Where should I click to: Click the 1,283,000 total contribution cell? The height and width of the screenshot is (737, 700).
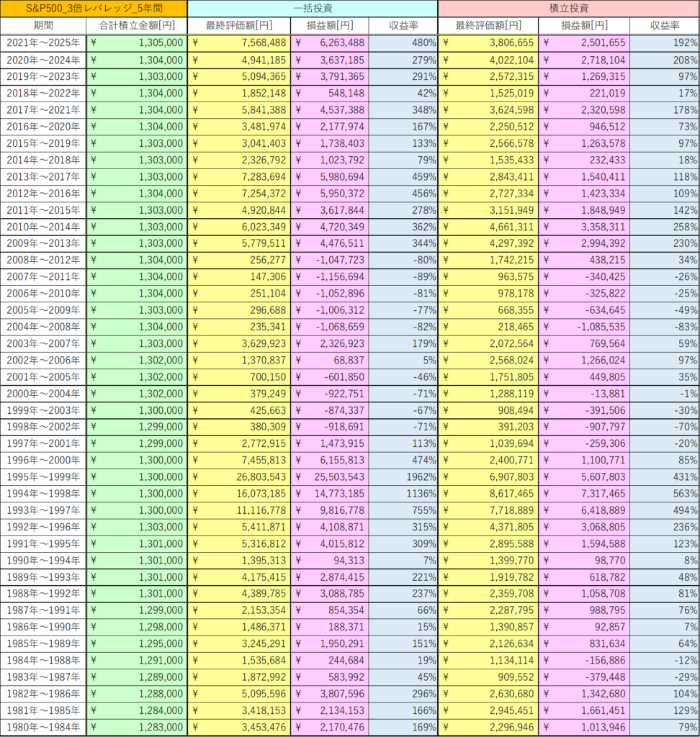[137, 728]
